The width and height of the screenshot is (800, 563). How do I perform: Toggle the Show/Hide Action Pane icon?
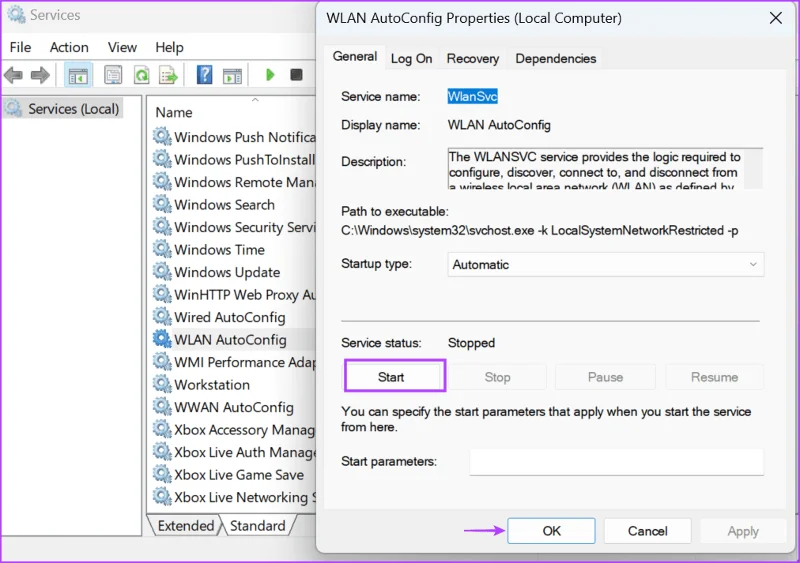pos(232,76)
